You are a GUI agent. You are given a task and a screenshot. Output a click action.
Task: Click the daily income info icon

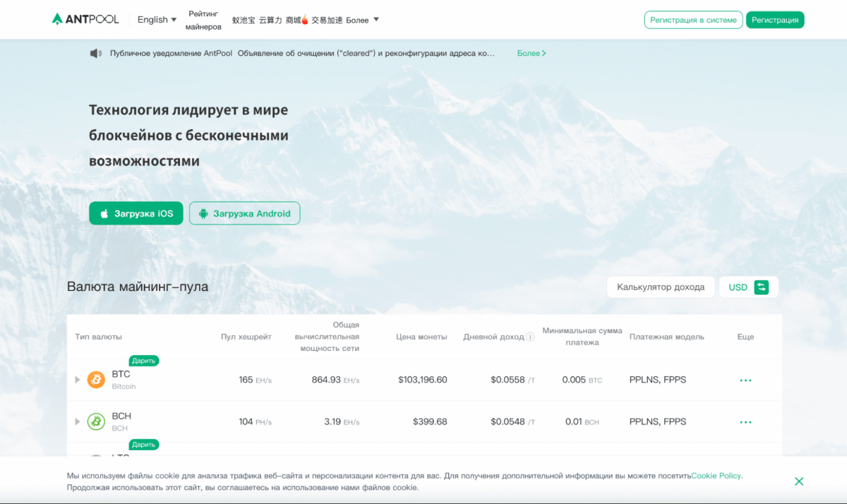tap(530, 337)
